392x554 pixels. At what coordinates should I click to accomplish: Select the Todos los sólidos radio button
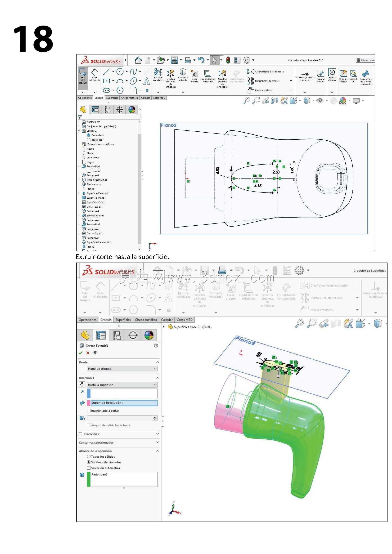click(x=89, y=456)
